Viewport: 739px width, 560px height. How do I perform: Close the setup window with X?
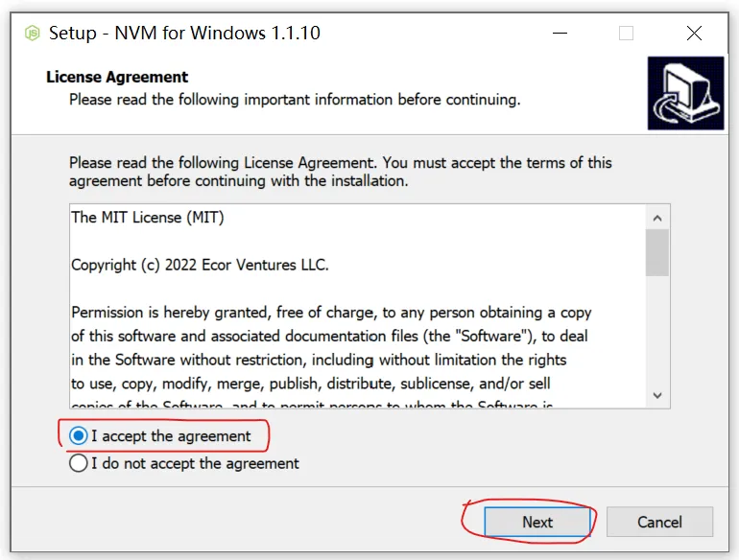694,34
